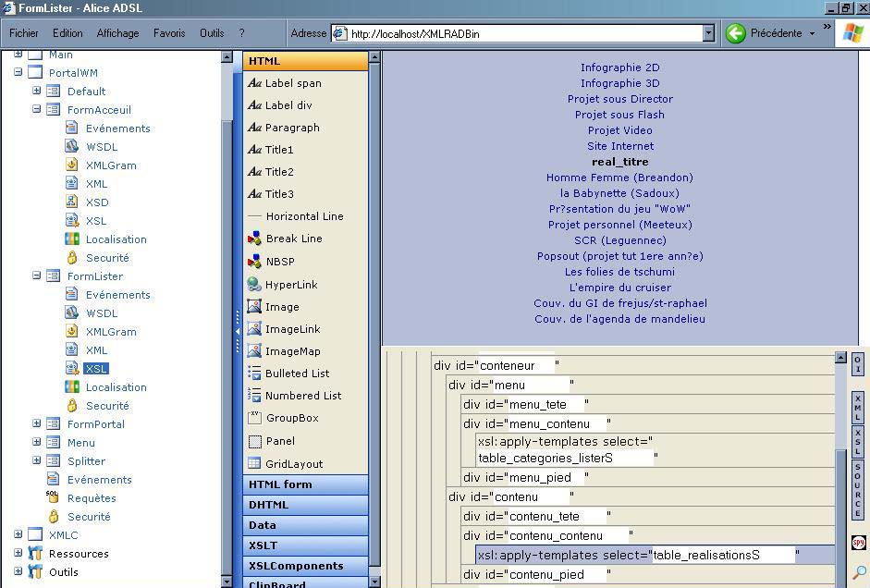The width and height of the screenshot is (870, 588).
Task: Pick the GridLayout component icon
Action: 254,463
